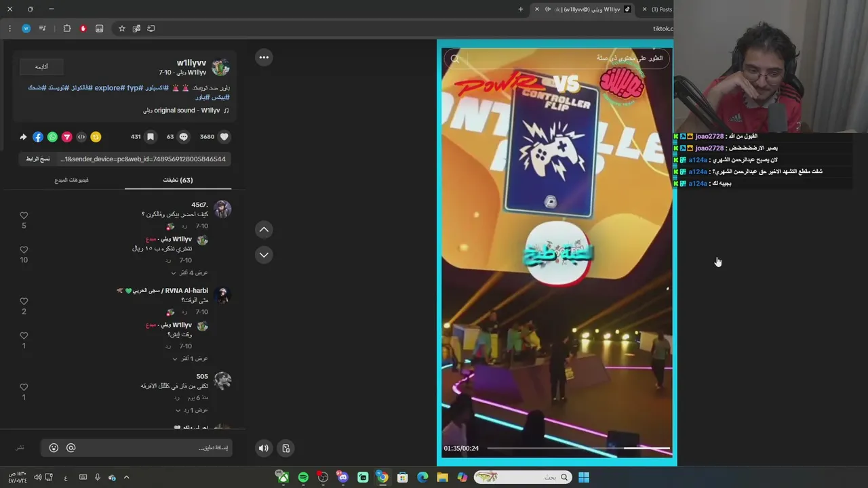868x488 pixels.
Task: Expand 'عرض 1 أكثر' replies
Action: pos(189,359)
